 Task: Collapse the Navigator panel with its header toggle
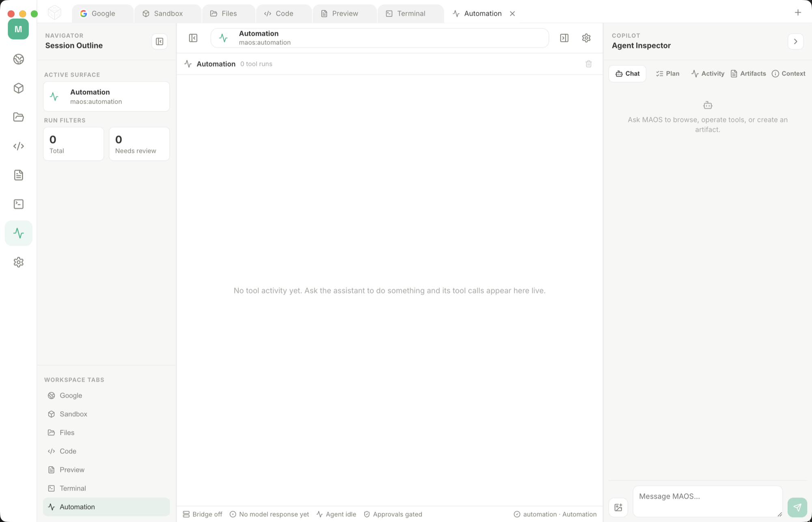(x=160, y=41)
